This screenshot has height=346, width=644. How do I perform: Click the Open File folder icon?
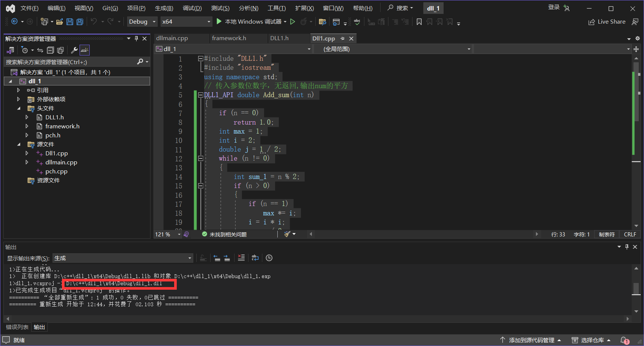click(59, 22)
